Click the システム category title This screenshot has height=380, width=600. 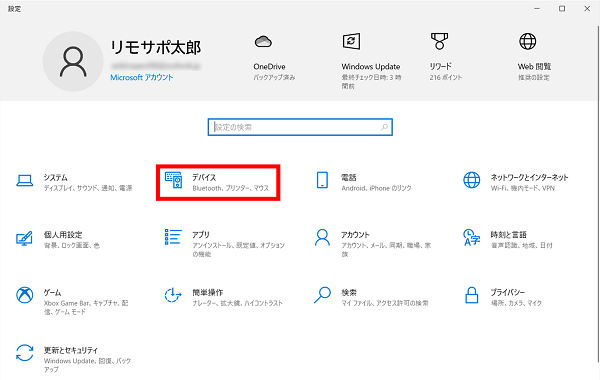coord(55,177)
